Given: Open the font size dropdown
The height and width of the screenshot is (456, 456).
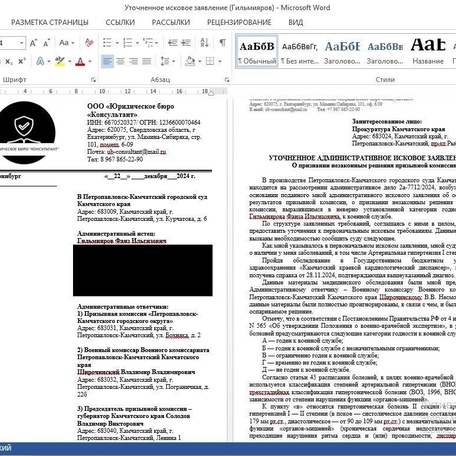Looking at the screenshot, I should (x=21, y=43).
